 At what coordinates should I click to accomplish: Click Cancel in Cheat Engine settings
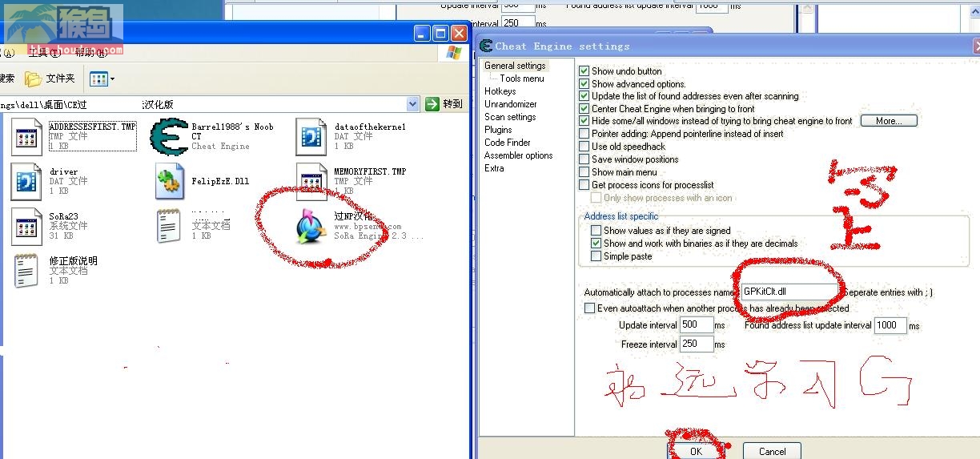click(x=772, y=452)
